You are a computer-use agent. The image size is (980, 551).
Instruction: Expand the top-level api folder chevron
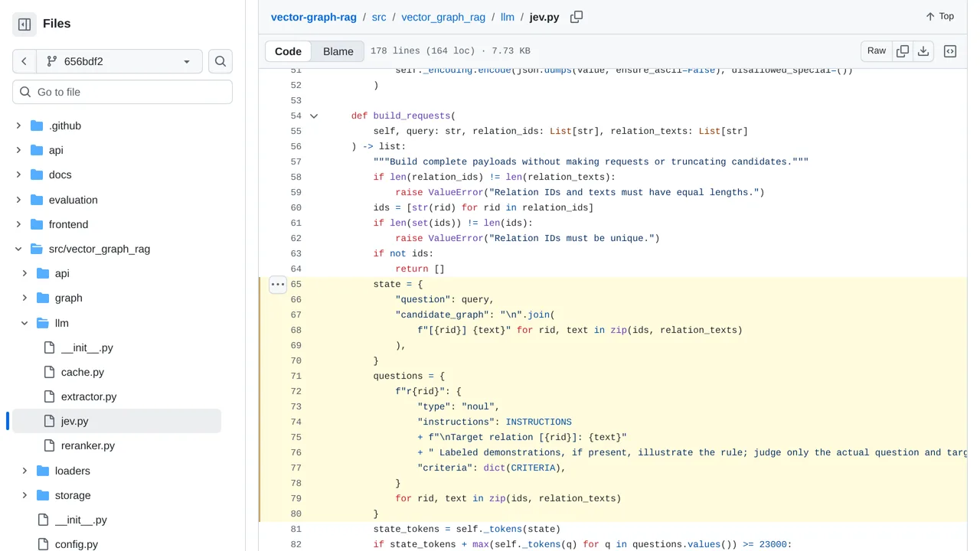(18, 150)
